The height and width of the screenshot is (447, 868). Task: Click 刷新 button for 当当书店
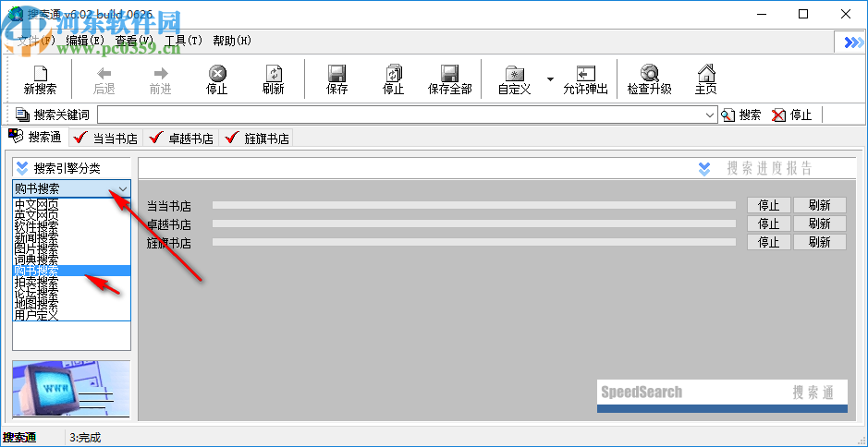819,205
